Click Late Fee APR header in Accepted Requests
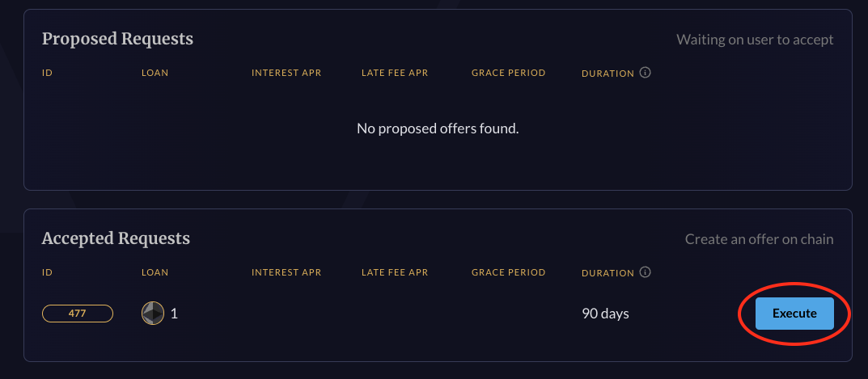The width and height of the screenshot is (868, 379). [x=395, y=272]
